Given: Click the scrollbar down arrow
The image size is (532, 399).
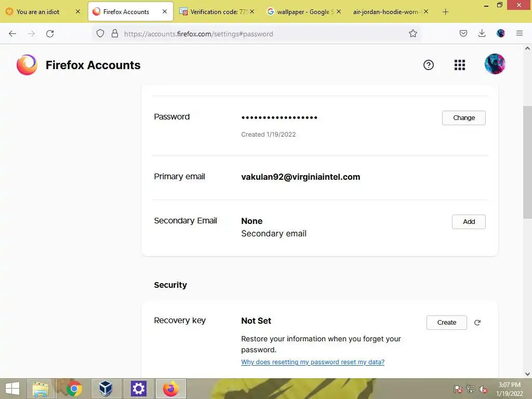Looking at the screenshot, I should point(527,374).
